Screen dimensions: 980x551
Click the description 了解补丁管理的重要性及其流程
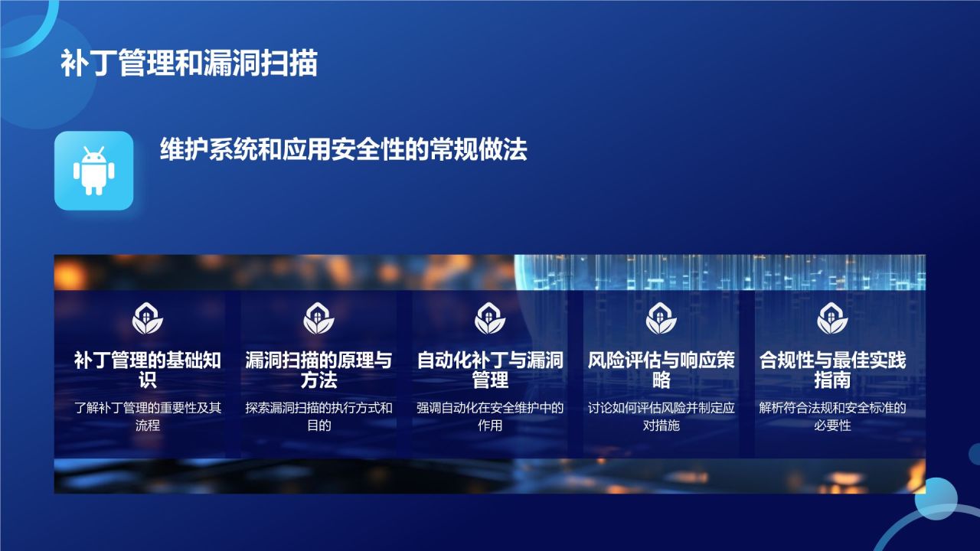click(x=148, y=416)
